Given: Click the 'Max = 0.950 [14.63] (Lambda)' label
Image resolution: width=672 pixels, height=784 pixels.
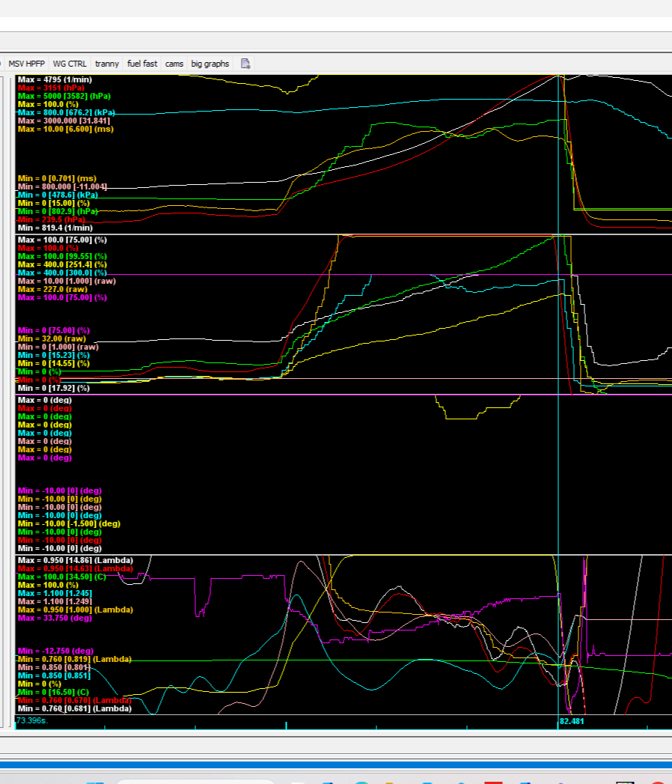Looking at the screenshot, I should [x=76, y=568].
